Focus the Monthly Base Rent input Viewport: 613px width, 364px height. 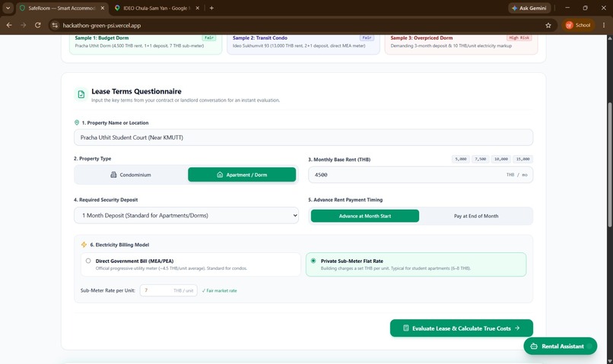[421, 175]
